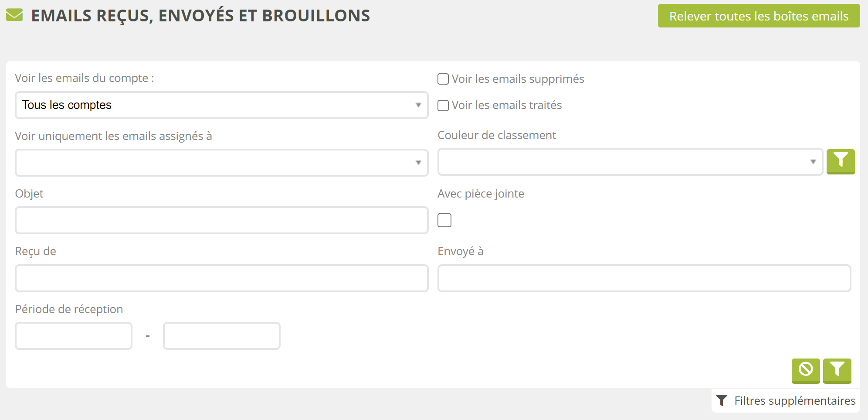Check the Avec pièce jointe box

pos(444,220)
